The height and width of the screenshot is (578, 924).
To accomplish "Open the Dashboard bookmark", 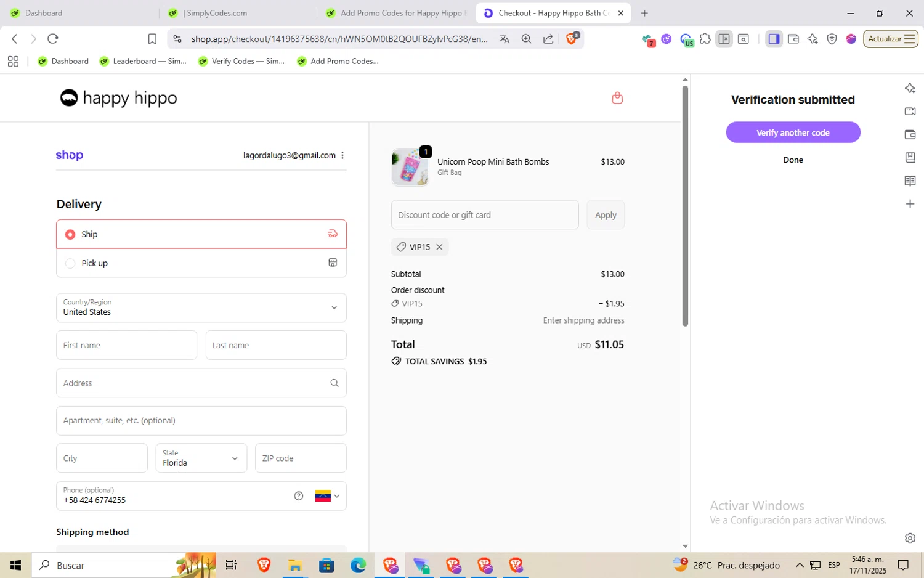I will pos(63,61).
